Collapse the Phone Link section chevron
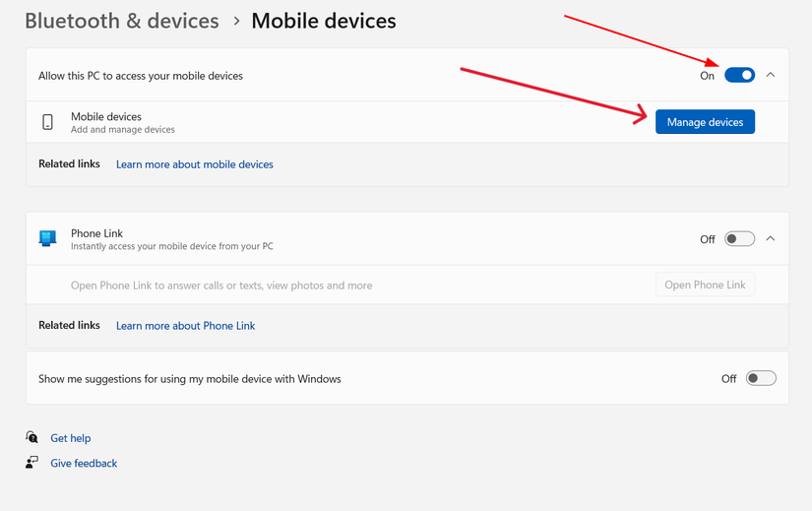The width and height of the screenshot is (812, 511). [771, 239]
